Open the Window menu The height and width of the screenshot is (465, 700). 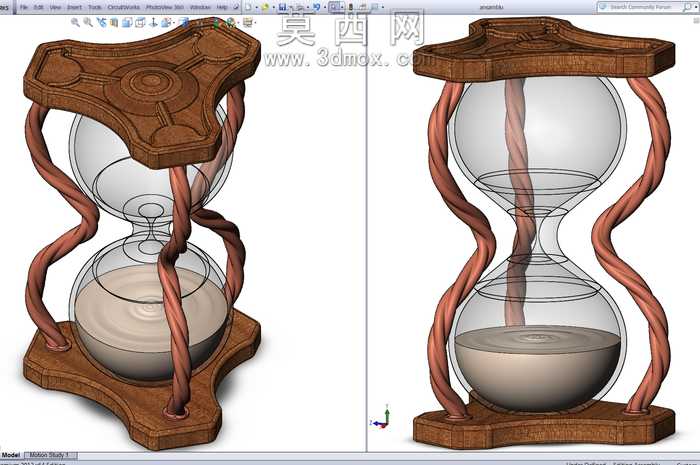200,7
